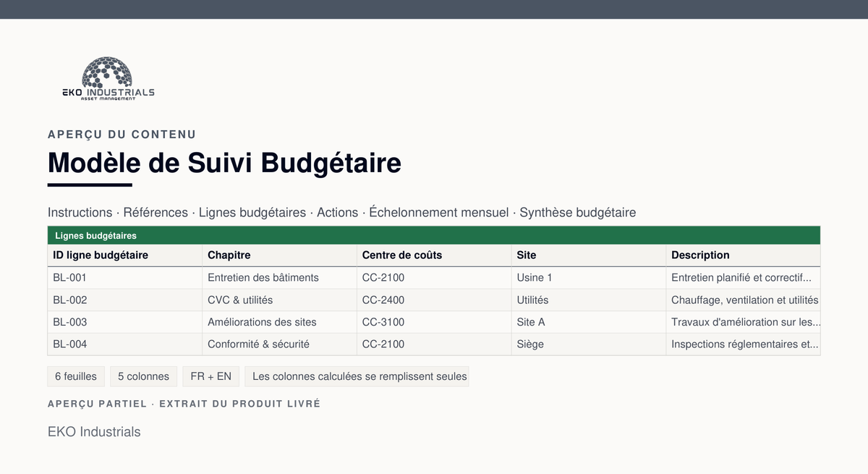This screenshot has width=868, height=474.
Task: Select the Centre de coûts column header
Action: pos(435,255)
